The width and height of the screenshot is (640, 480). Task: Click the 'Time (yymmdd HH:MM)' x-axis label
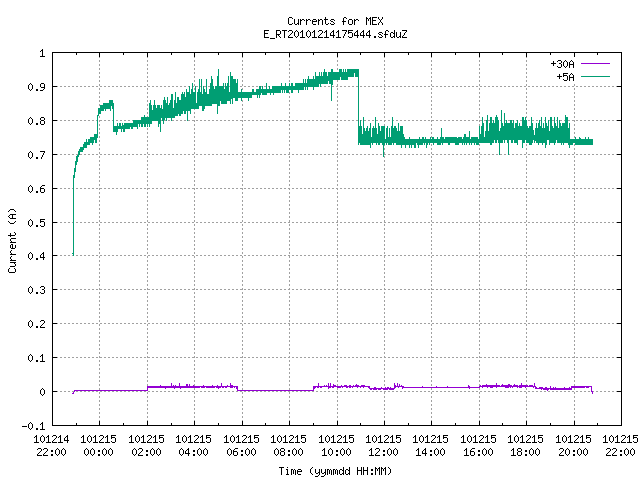click(335, 471)
